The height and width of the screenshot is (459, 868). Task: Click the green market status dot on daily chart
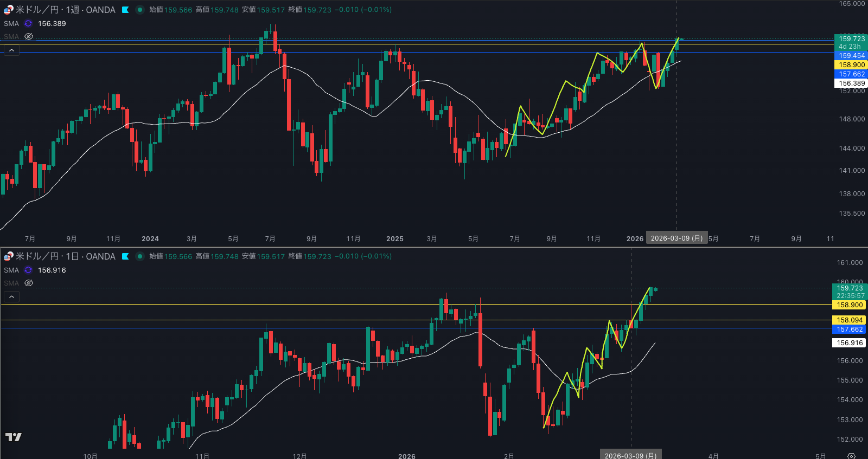click(140, 256)
